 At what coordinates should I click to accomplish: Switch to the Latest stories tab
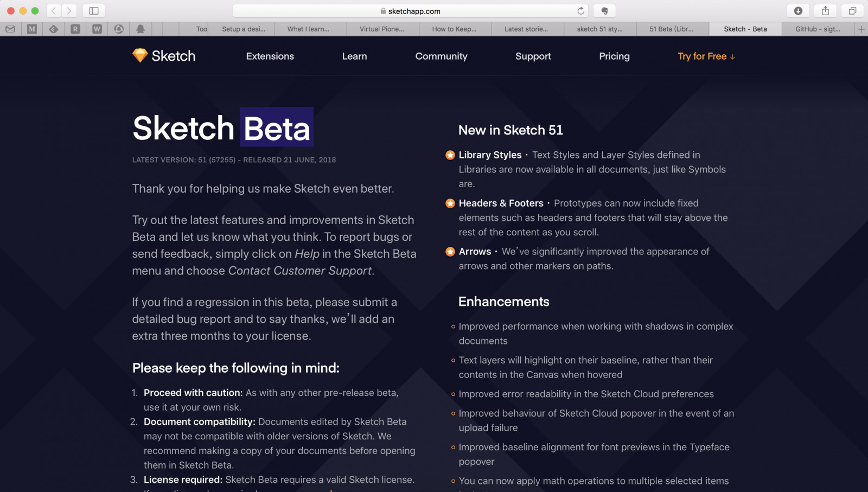(526, 29)
